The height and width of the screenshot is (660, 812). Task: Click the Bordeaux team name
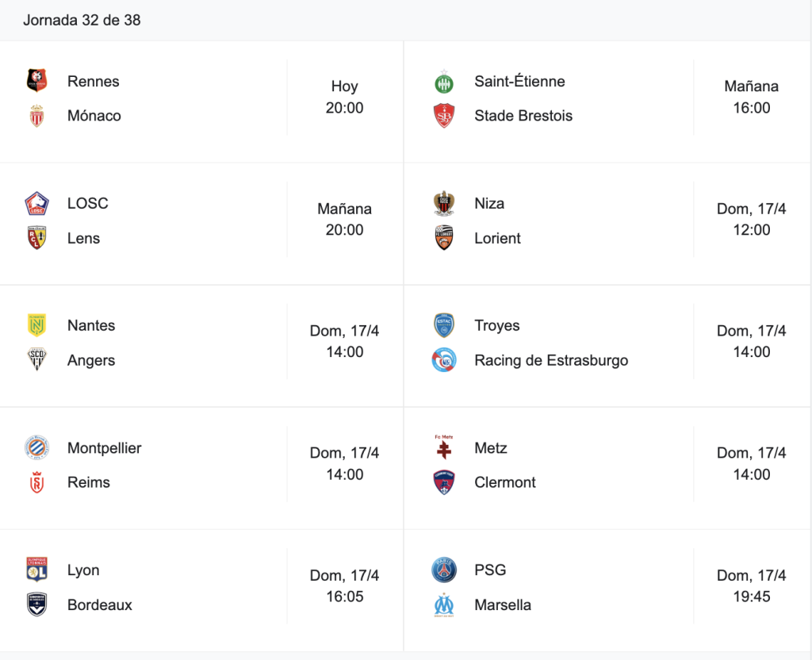click(99, 604)
